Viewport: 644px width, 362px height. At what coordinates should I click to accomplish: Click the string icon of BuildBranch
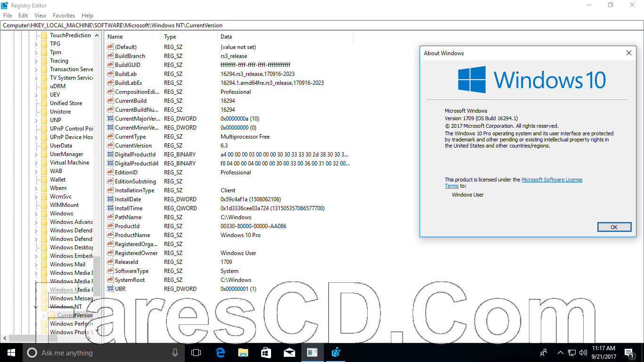click(x=110, y=56)
